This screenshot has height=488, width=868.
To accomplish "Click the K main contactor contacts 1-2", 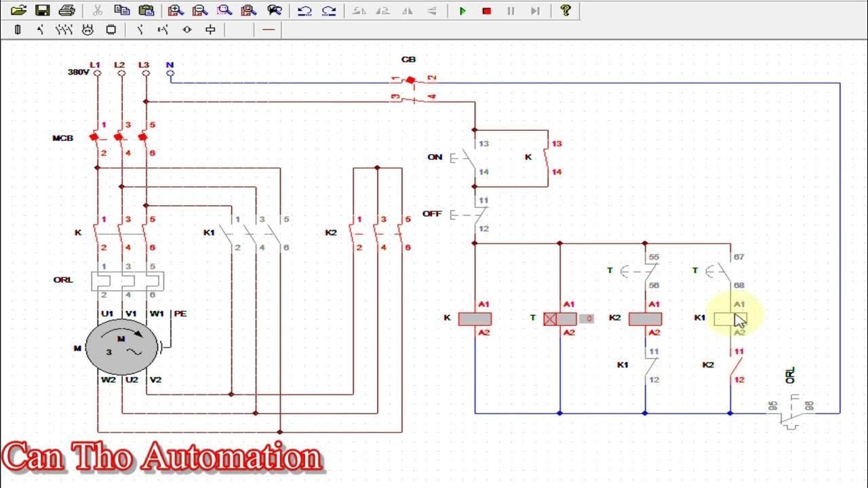I will click(97, 233).
